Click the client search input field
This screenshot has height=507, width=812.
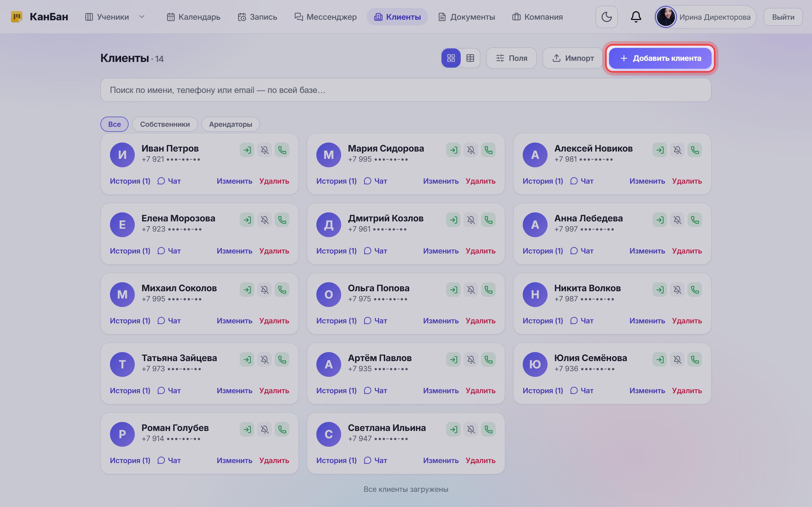pos(406,90)
